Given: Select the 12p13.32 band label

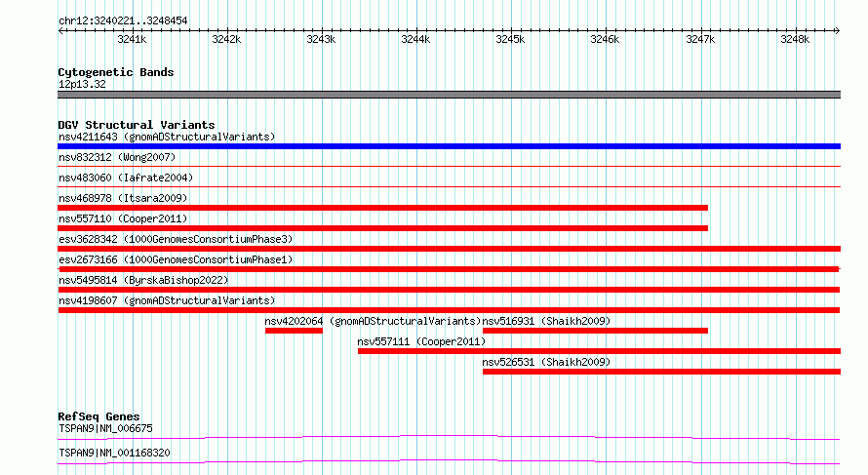Looking at the screenshot, I should [82, 84].
